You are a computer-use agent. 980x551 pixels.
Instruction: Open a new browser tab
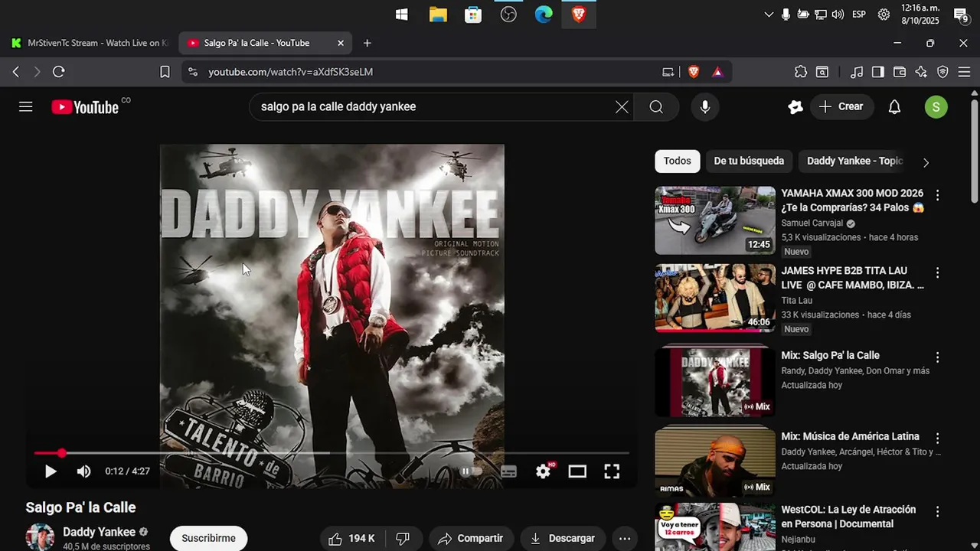(x=367, y=43)
